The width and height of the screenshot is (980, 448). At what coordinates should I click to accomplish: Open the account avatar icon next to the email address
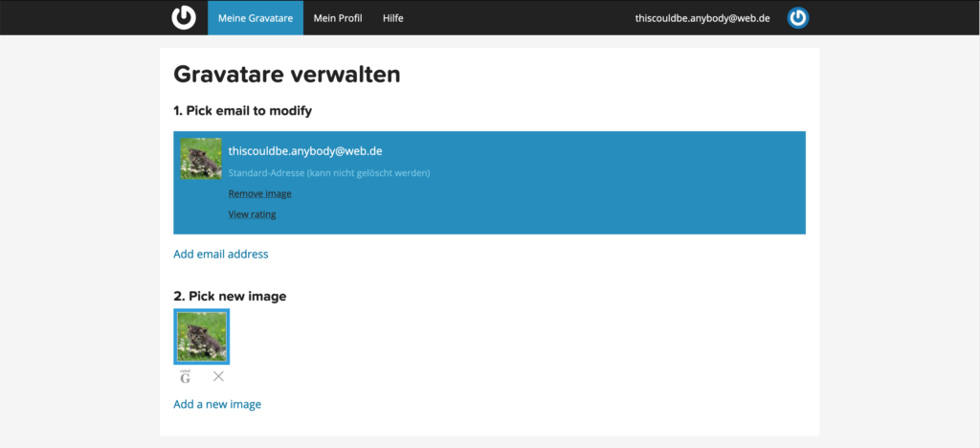(798, 18)
